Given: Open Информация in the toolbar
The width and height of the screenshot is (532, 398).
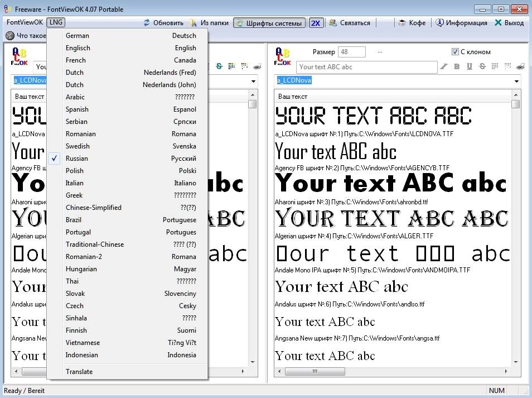Looking at the screenshot, I should point(461,23).
